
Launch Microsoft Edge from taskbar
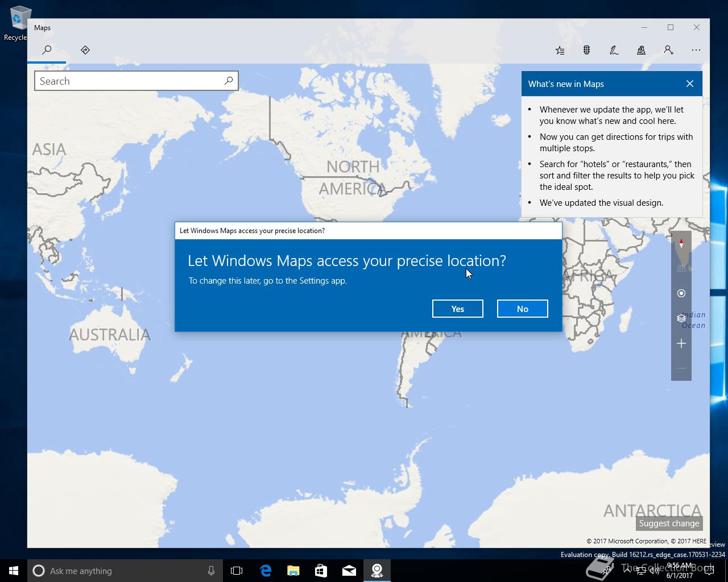pyautogui.click(x=266, y=571)
